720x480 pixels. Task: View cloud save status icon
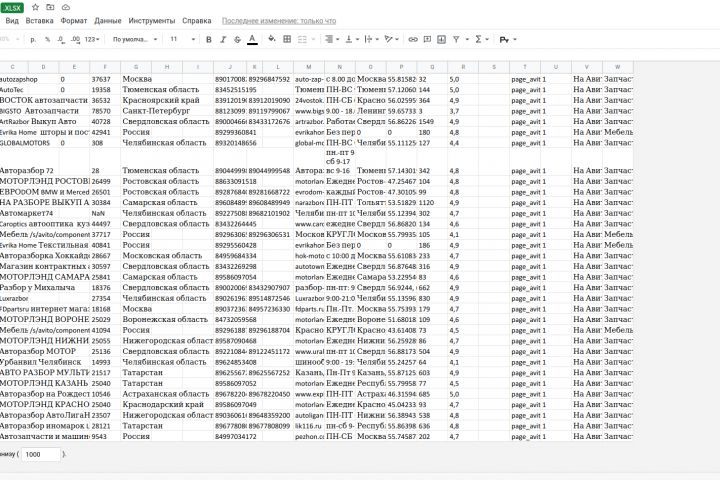click(66, 7)
